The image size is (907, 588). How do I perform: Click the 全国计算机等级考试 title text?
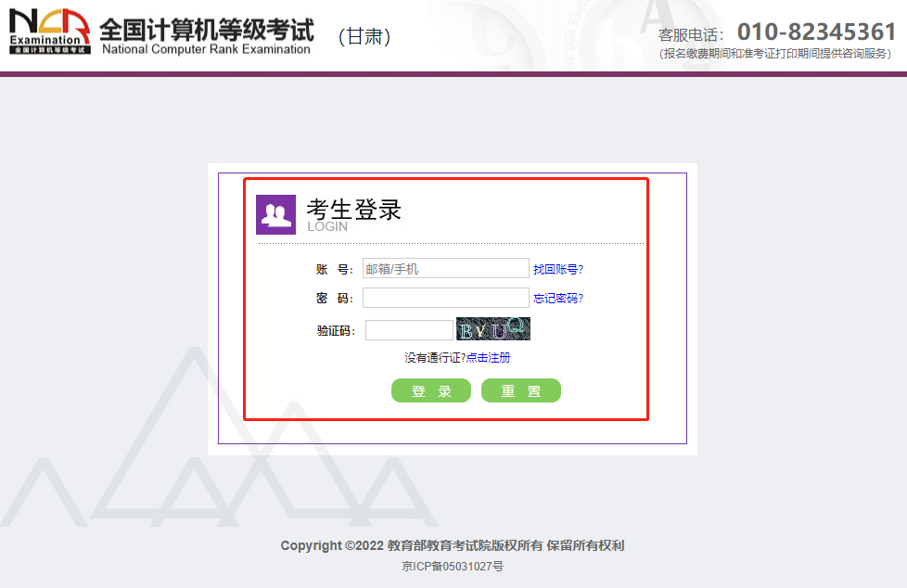coord(207,30)
